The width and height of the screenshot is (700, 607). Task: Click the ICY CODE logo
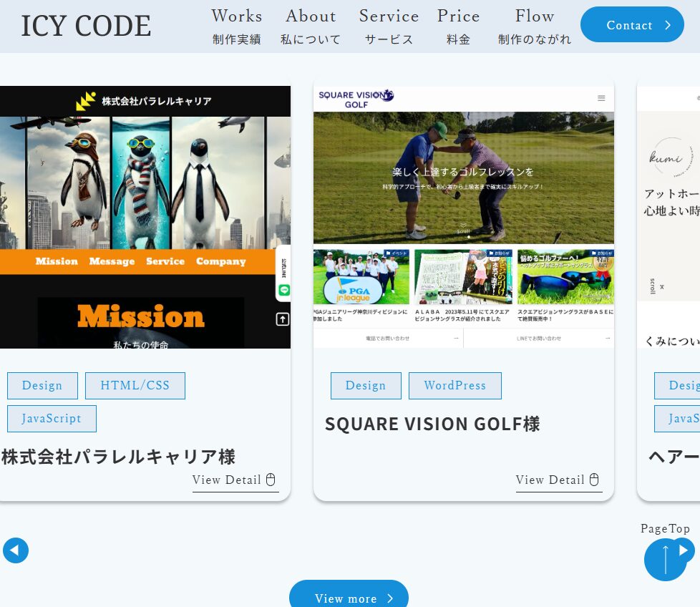[x=85, y=25]
